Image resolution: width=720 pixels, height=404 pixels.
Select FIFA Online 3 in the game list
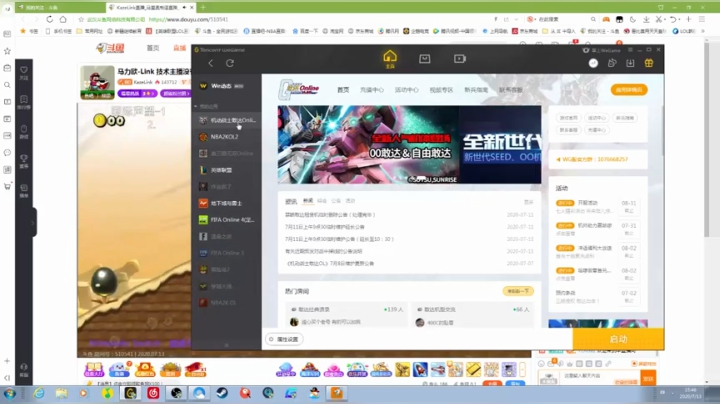(x=226, y=253)
